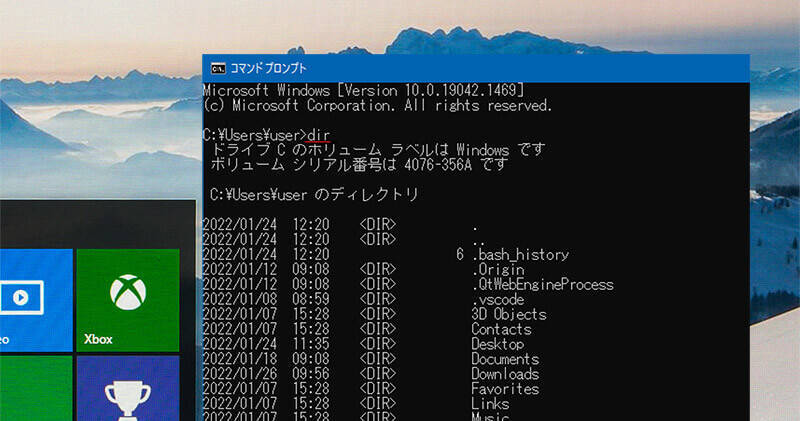Click the Microsoft Corporation copyright line
800x421 pixels.
pos(378,106)
